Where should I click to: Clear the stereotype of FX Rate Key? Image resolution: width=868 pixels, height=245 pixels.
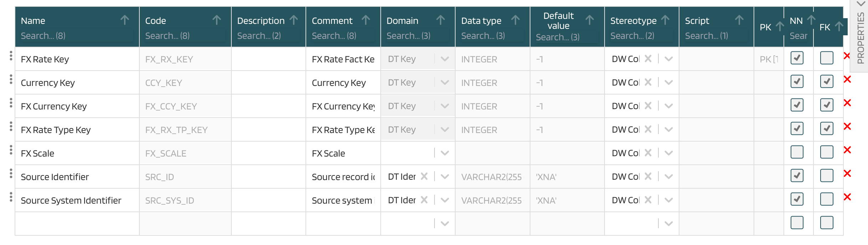[648, 58]
